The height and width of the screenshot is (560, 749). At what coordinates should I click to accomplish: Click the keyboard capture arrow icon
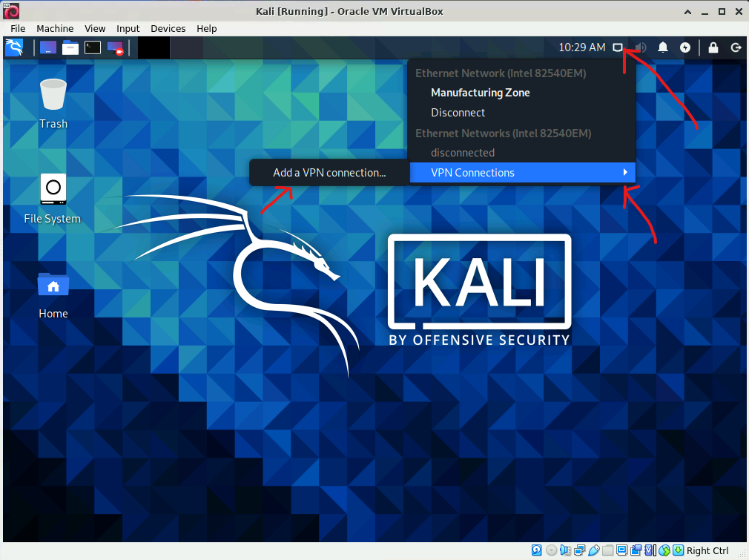679,550
